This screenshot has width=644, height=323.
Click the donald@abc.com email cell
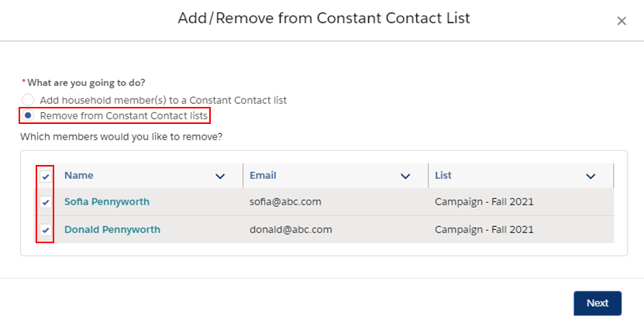pos(291,229)
